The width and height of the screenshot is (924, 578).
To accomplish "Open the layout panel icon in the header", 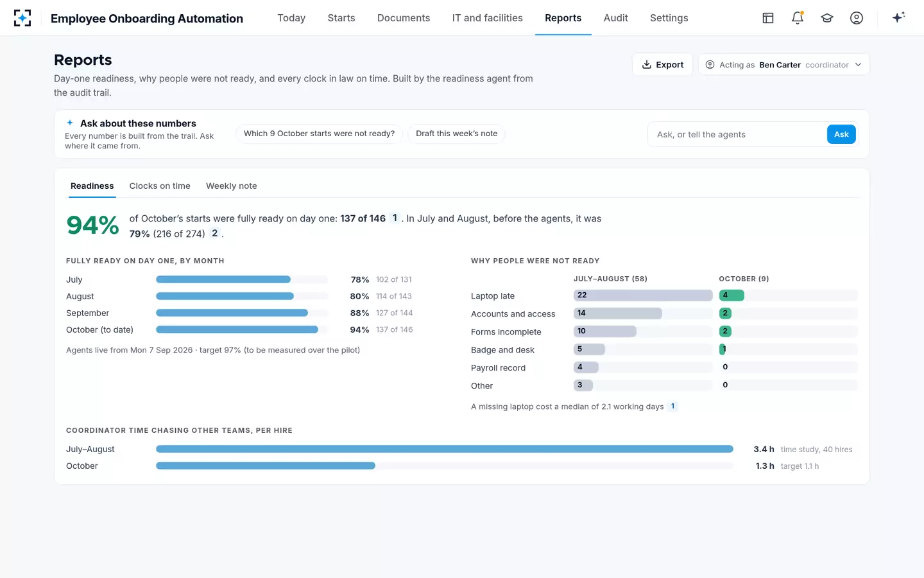I will click(768, 18).
